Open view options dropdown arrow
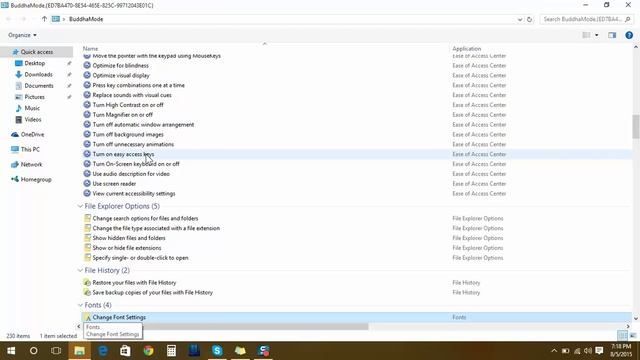The width and height of the screenshot is (640, 360). pos(596,35)
